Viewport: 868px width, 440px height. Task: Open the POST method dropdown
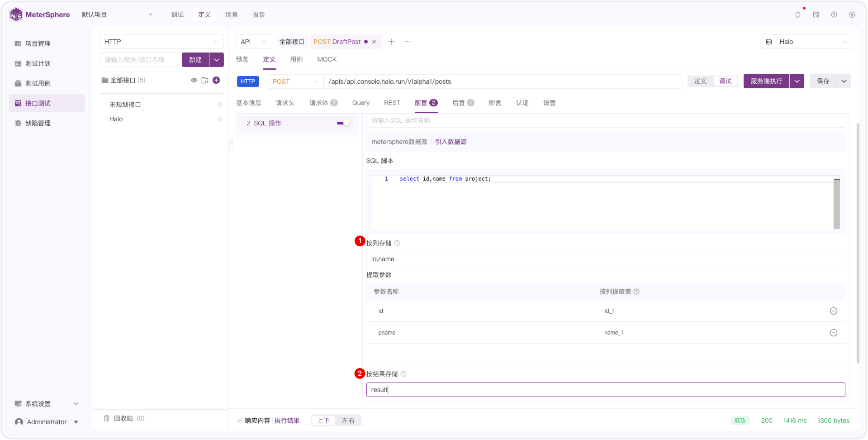point(295,81)
